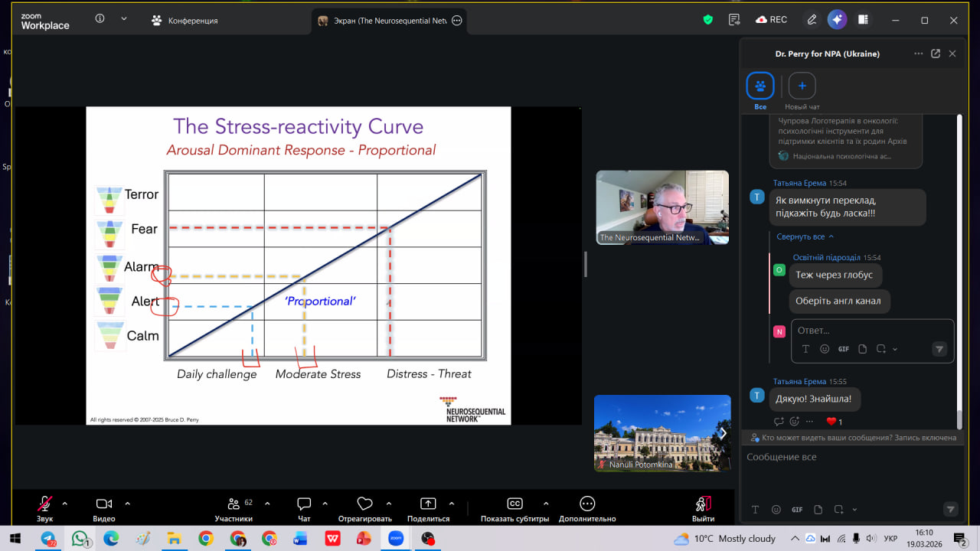Collapse thread with Свернуть все
980x551 pixels.
coord(805,236)
